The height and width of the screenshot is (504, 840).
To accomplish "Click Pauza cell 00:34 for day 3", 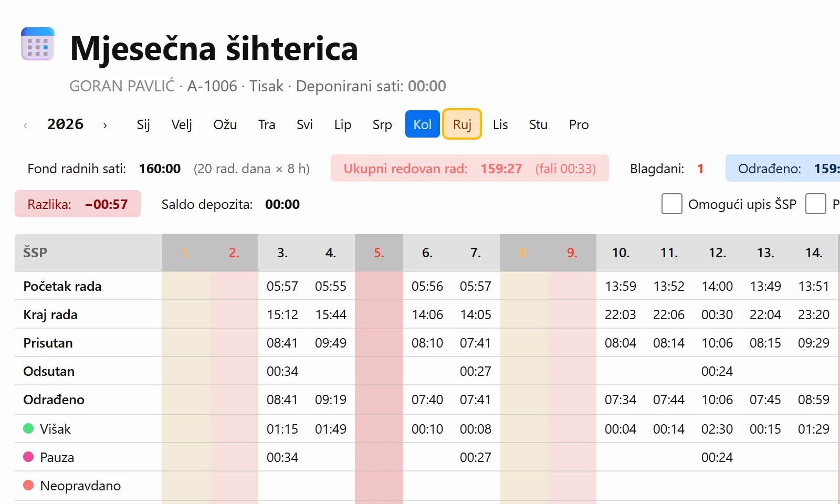I will pos(282,457).
